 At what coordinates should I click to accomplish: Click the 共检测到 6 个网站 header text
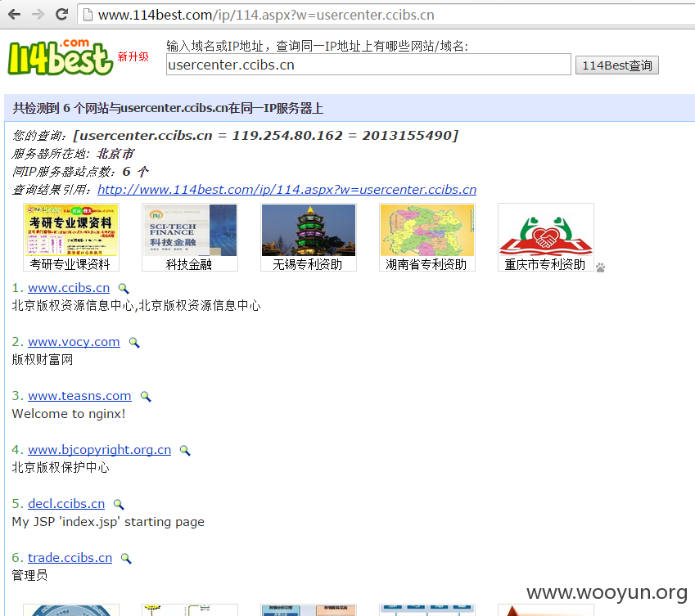click(168, 109)
